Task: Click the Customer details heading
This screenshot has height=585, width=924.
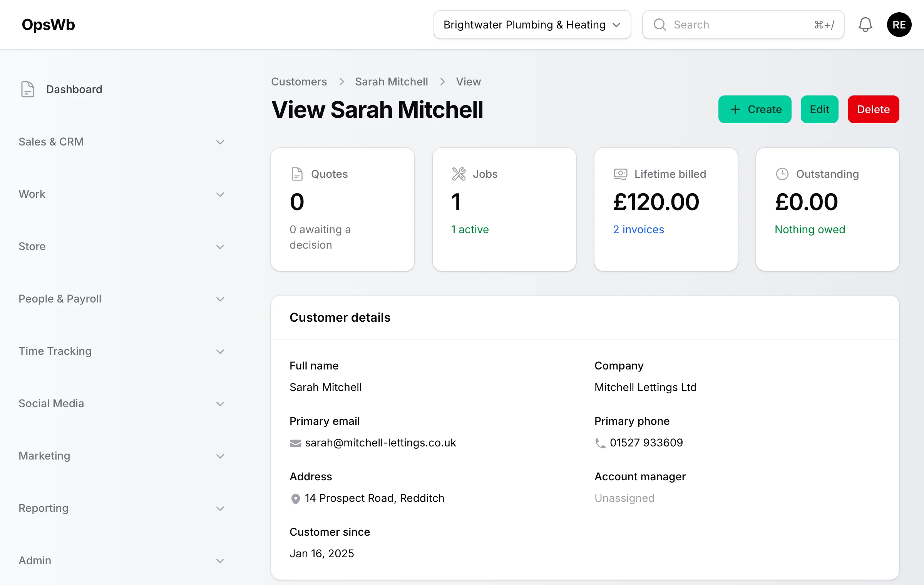Action: click(x=340, y=317)
